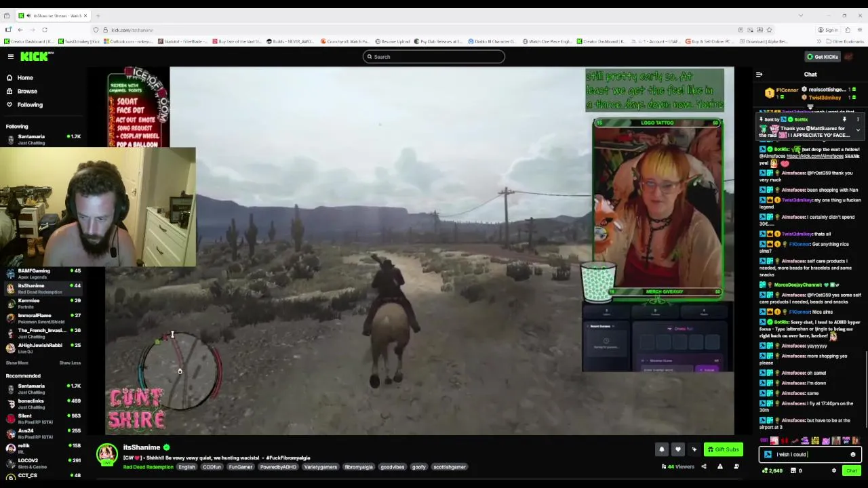Open chat settings gear
The height and width of the screenshot is (488, 868).
(834, 470)
